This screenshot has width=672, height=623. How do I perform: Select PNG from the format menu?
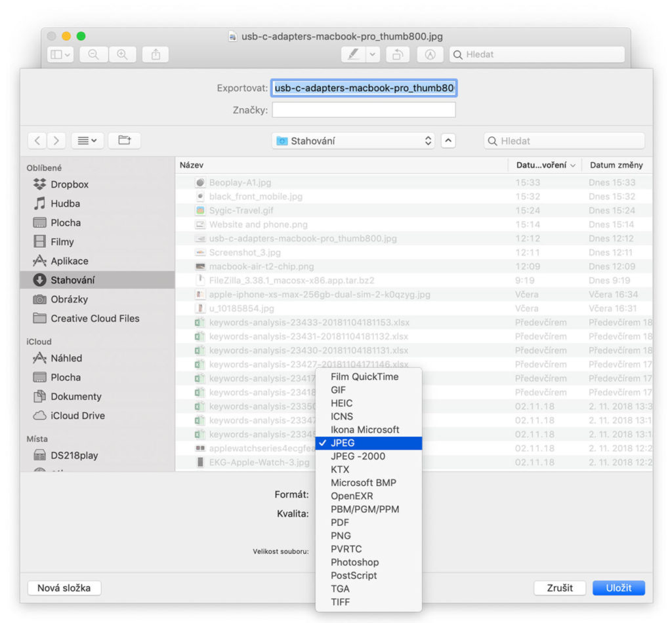341,535
